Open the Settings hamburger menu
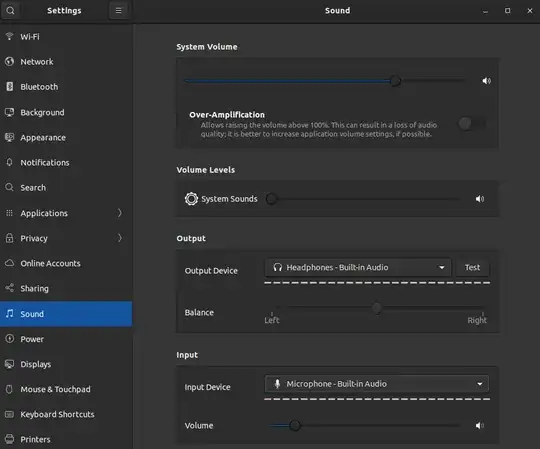540x449 pixels. coord(118,11)
